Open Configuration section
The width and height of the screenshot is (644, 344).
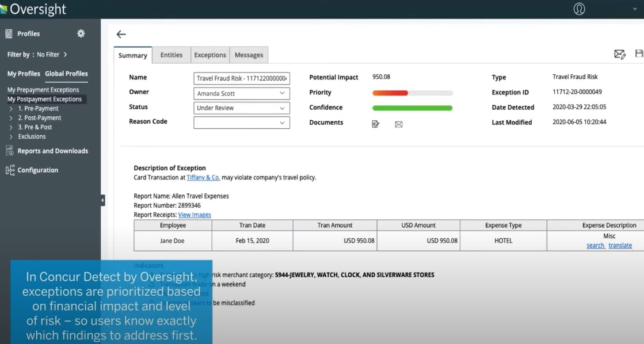pos(38,170)
